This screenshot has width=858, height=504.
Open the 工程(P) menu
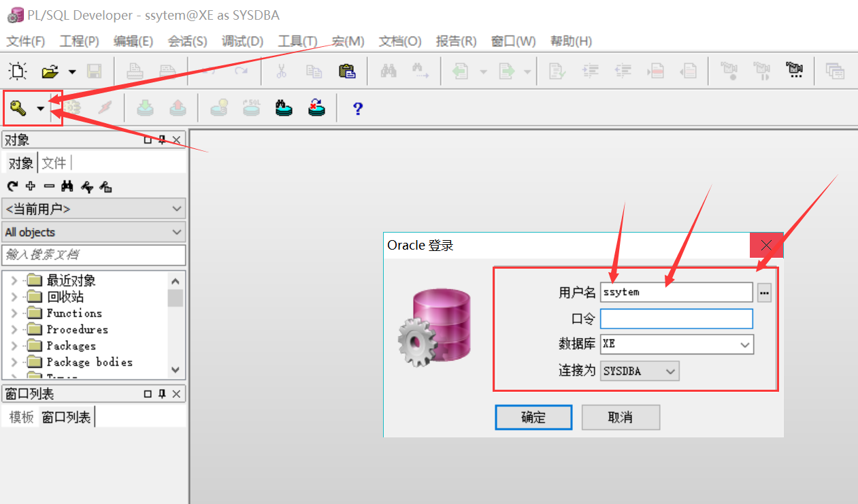80,41
